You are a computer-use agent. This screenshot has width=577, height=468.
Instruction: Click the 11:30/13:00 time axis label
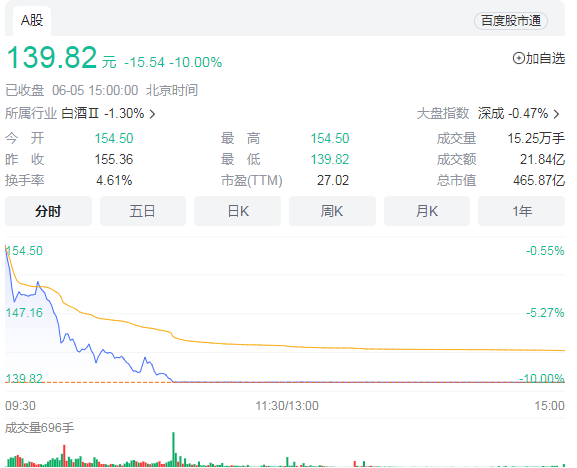coord(287,406)
